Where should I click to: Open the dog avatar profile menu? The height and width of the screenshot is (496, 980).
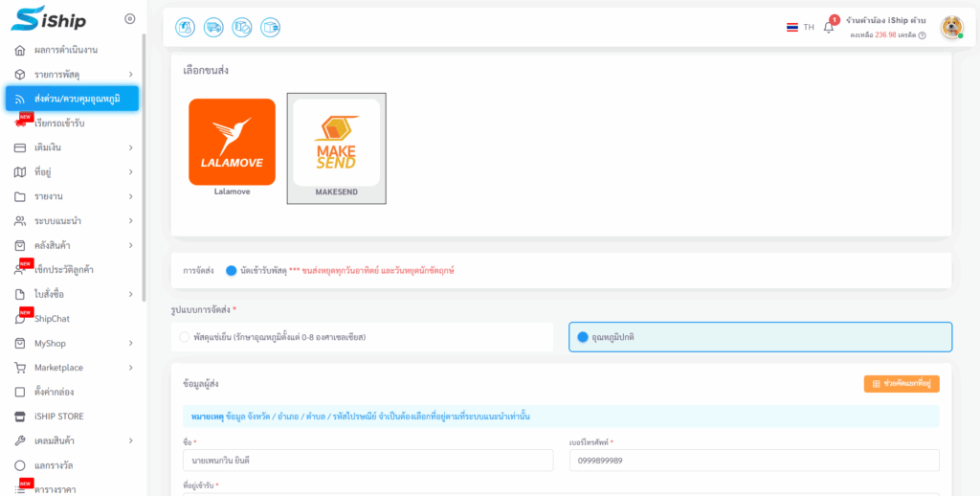[x=952, y=27]
